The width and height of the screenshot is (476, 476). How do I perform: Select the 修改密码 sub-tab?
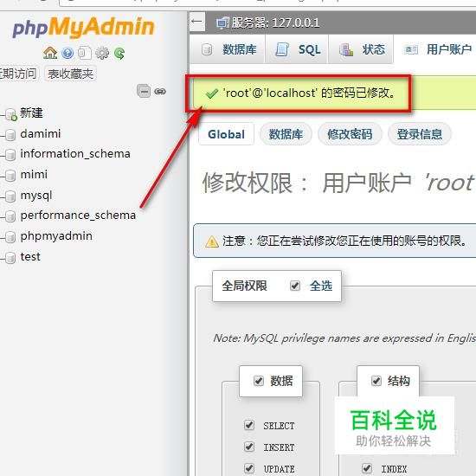coord(350,134)
